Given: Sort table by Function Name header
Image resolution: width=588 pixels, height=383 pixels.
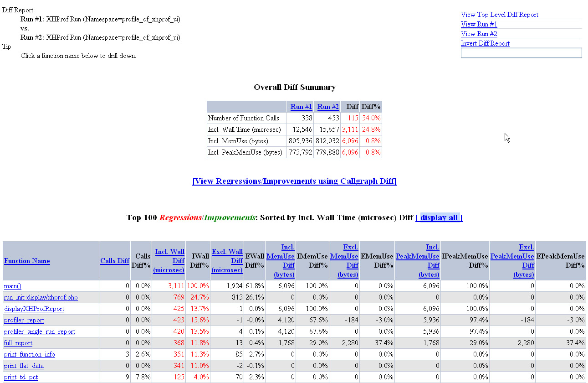Looking at the screenshot, I should tap(27, 261).
